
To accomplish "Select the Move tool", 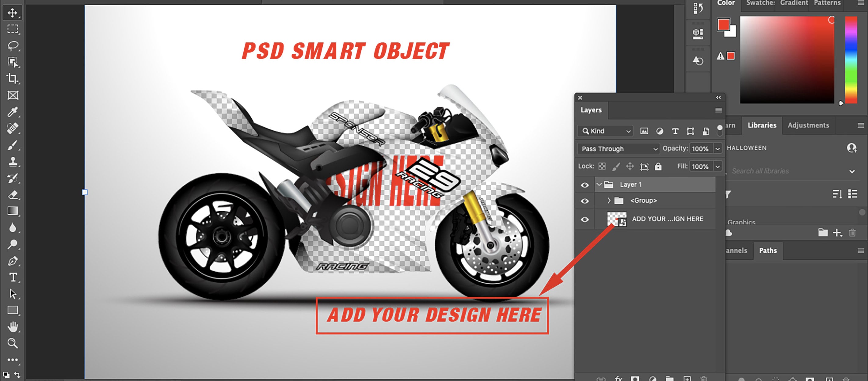I will (x=12, y=13).
